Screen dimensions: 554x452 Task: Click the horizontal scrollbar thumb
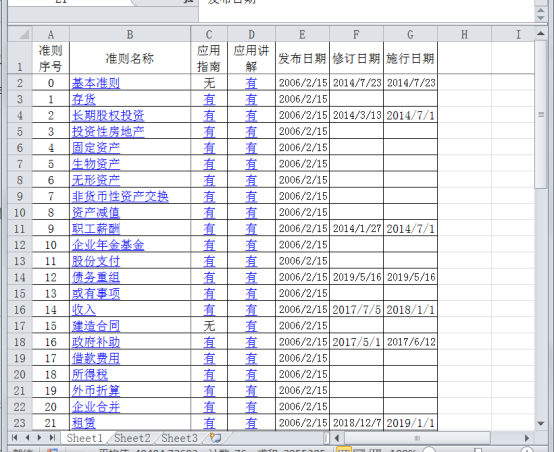(417, 438)
